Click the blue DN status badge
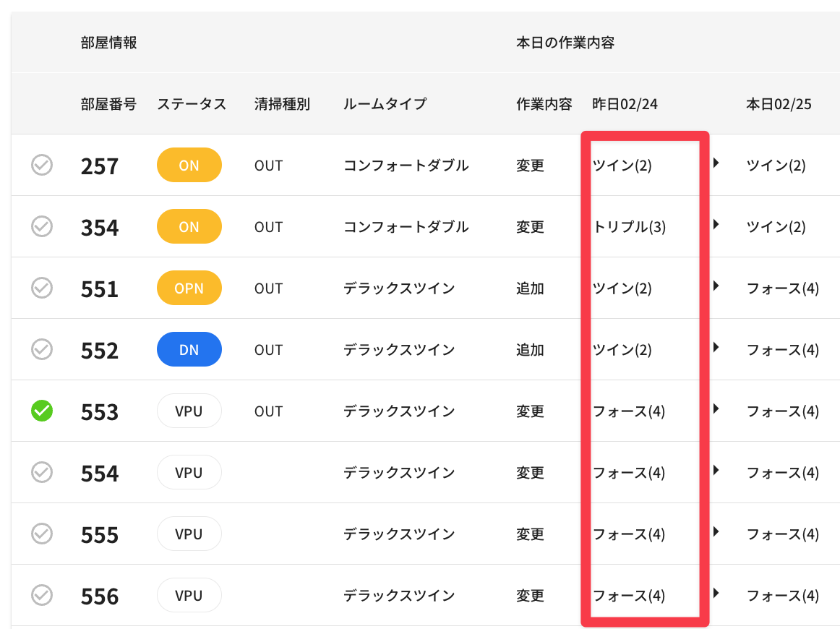The image size is (840, 629). tap(189, 350)
